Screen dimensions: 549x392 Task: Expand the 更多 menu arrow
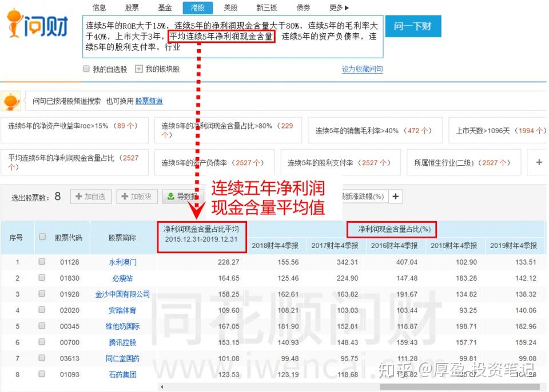pos(347,7)
